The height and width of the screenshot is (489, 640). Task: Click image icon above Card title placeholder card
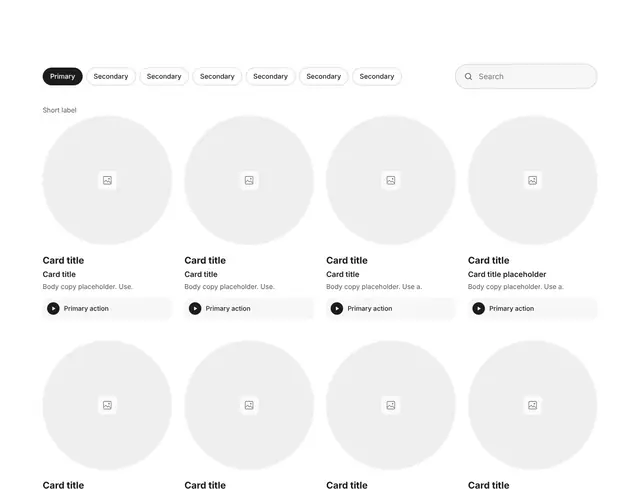[x=533, y=180]
